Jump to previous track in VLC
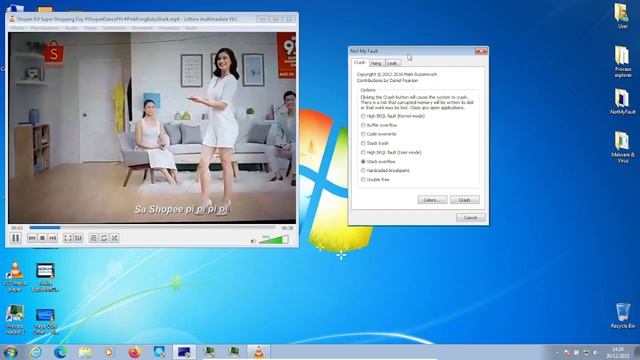The width and height of the screenshot is (640, 360). click(32, 238)
